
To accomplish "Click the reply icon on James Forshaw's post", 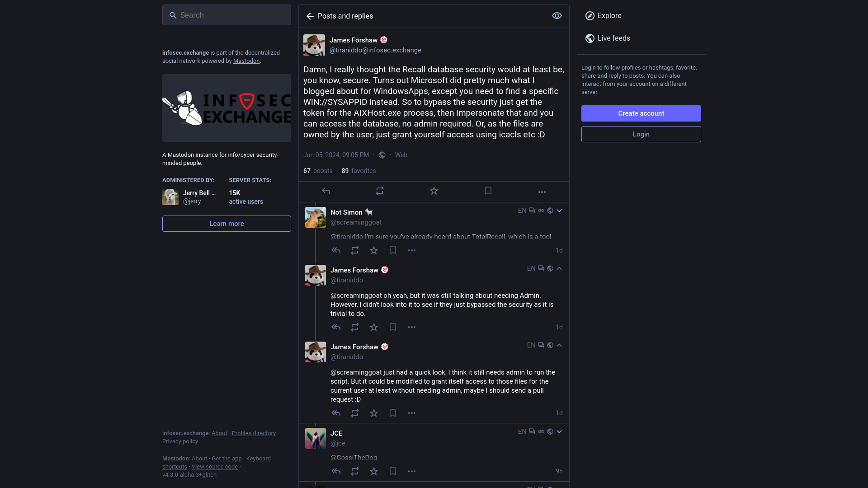I will click(325, 191).
